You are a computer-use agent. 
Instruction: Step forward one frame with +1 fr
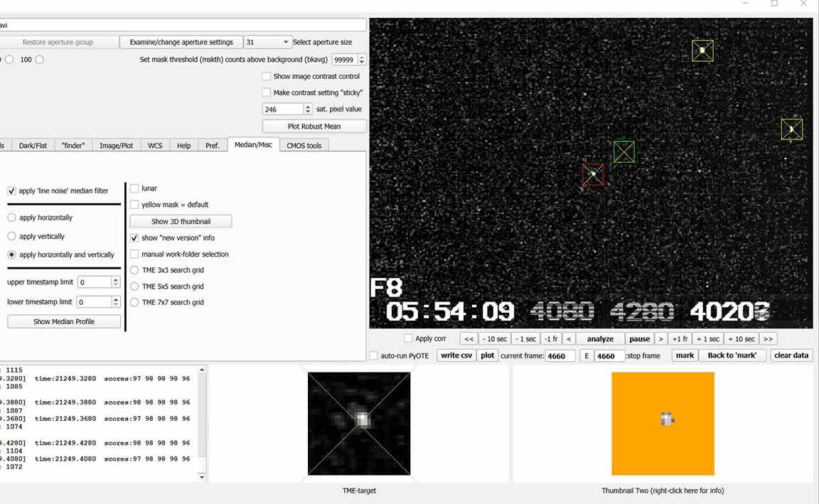[680, 339]
